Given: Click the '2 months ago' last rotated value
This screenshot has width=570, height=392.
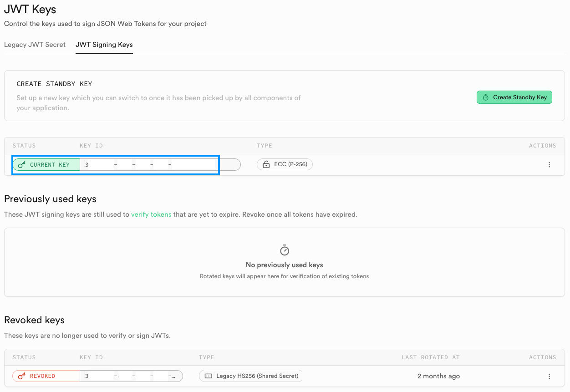Looking at the screenshot, I should [x=438, y=376].
